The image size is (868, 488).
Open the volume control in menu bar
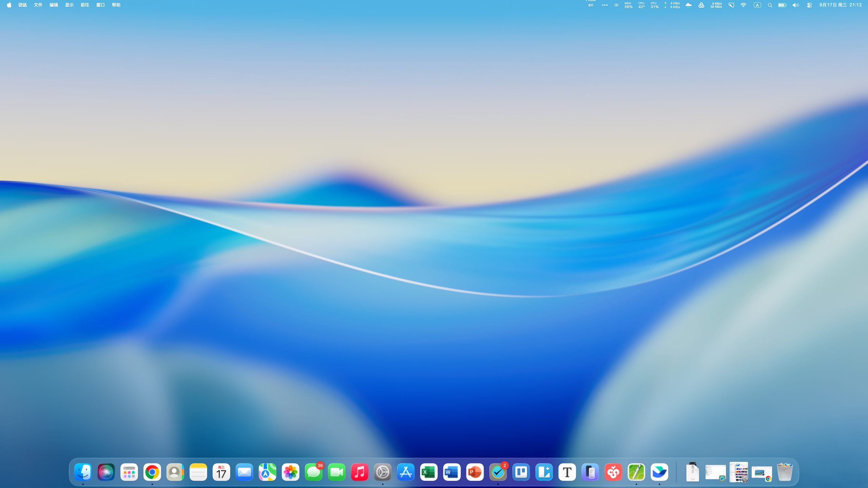click(795, 5)
